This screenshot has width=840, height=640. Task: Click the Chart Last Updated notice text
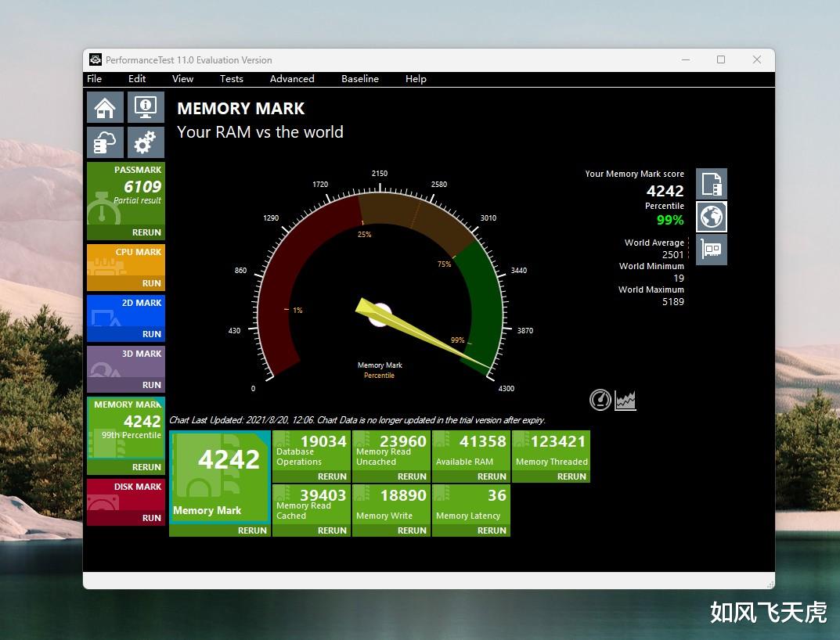(x=357, y=420)
